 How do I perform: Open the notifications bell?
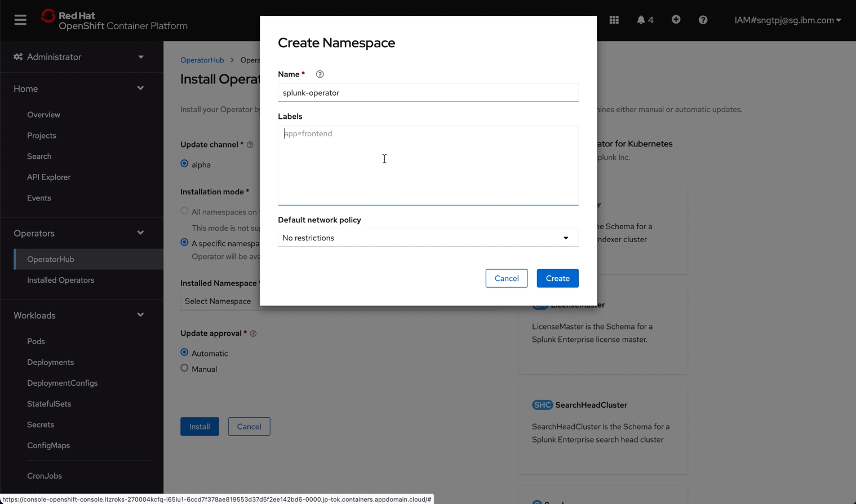pyautogui.click(x=644, y=20)
